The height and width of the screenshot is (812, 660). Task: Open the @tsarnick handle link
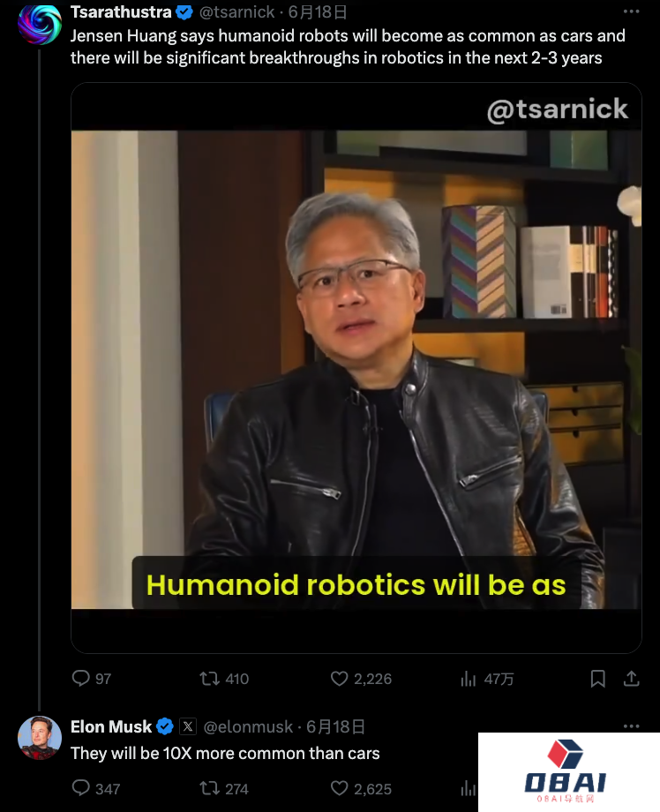coord(236,11)
